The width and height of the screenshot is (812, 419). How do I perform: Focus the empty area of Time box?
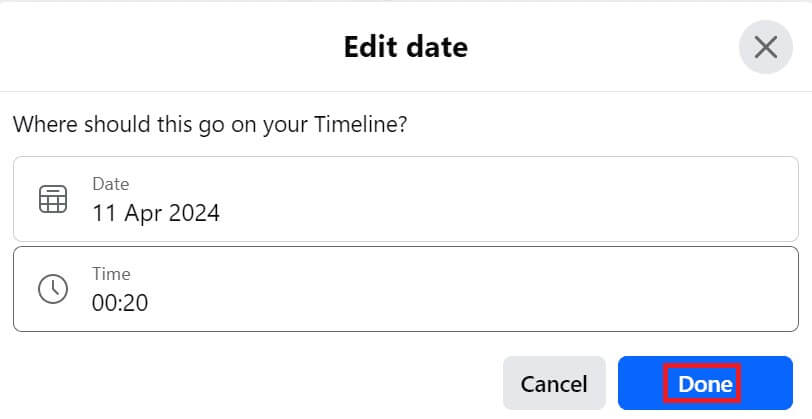[x=550, y=289]
